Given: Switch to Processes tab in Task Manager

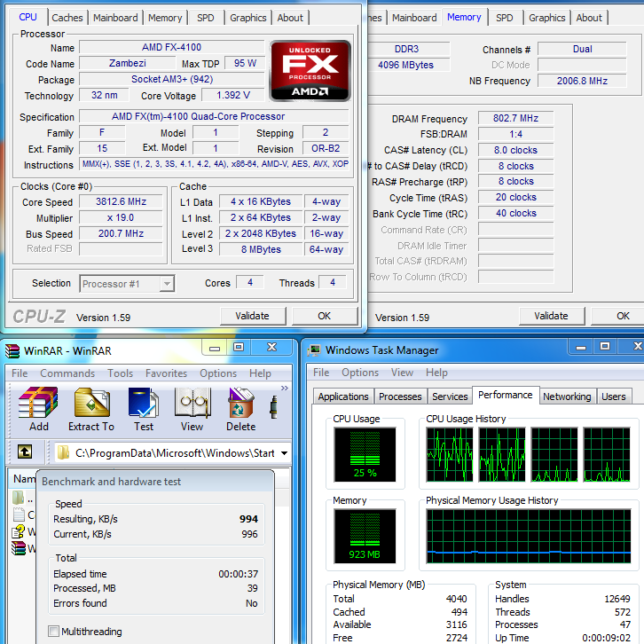Looking at the screenshot, I should pos(400,397).
